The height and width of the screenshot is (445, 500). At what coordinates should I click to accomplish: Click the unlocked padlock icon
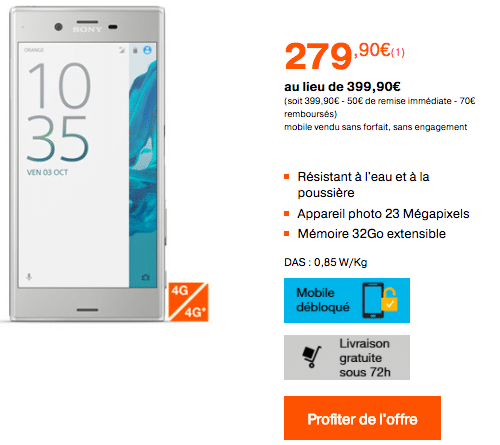coord(389,299)
